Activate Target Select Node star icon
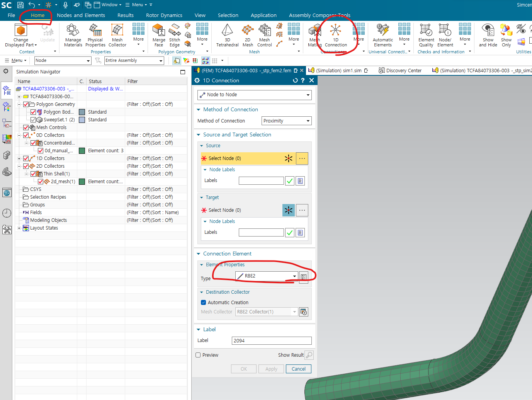Viewport: 532px width, 400px height. (x=289, y=210)
